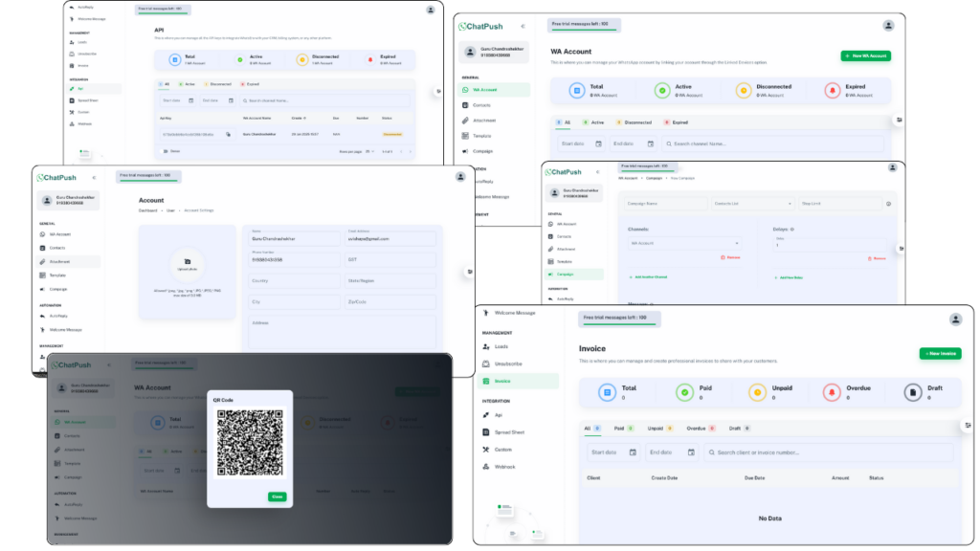This screenshot has width=980, height=551.
Task: Open calendar for invoice Start date
Action: coord(633,452)
